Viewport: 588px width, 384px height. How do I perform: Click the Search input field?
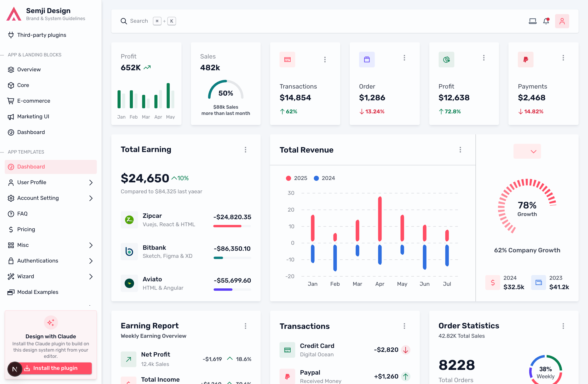[148, 21]
